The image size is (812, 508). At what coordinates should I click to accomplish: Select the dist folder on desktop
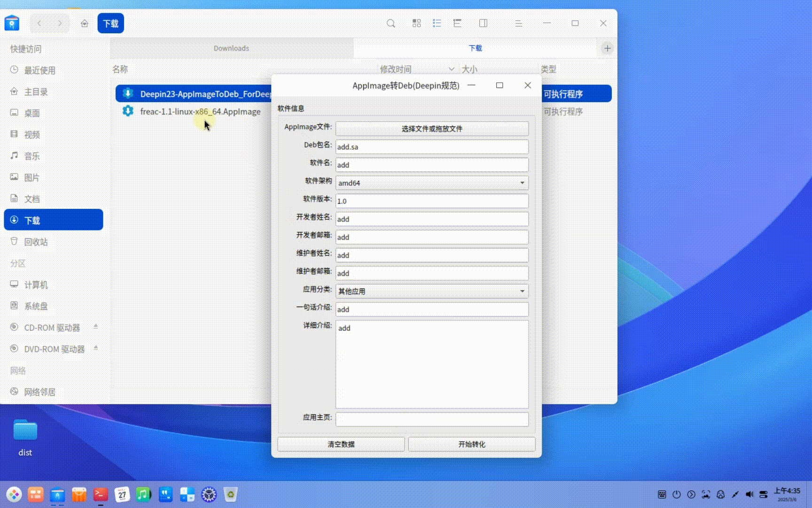click(x=25, y=437)
